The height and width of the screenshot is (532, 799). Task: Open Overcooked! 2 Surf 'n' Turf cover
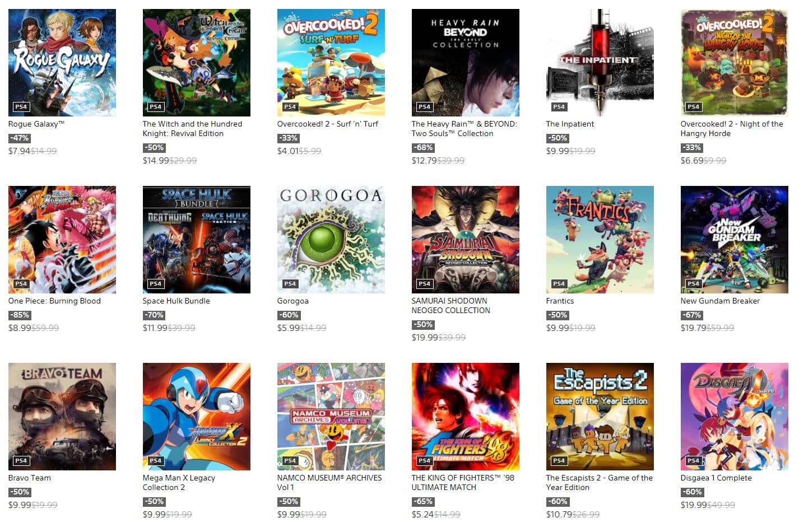pos(331,63)
